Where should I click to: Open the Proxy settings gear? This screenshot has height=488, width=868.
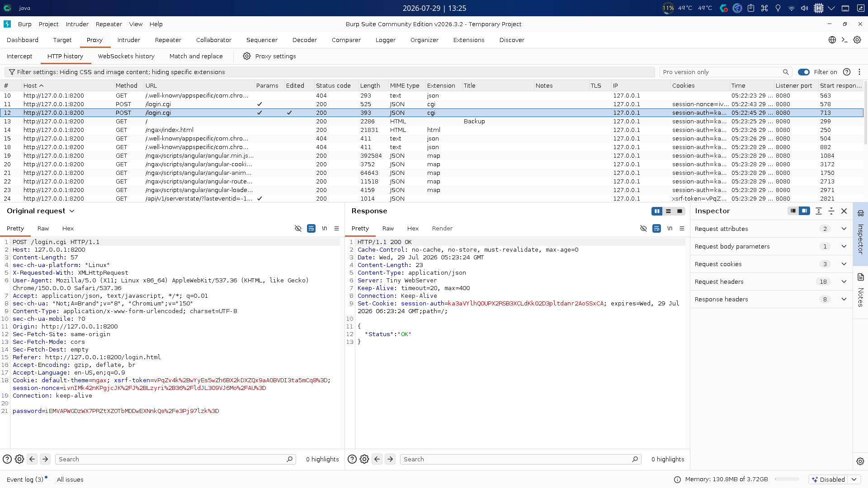[246, 56]
